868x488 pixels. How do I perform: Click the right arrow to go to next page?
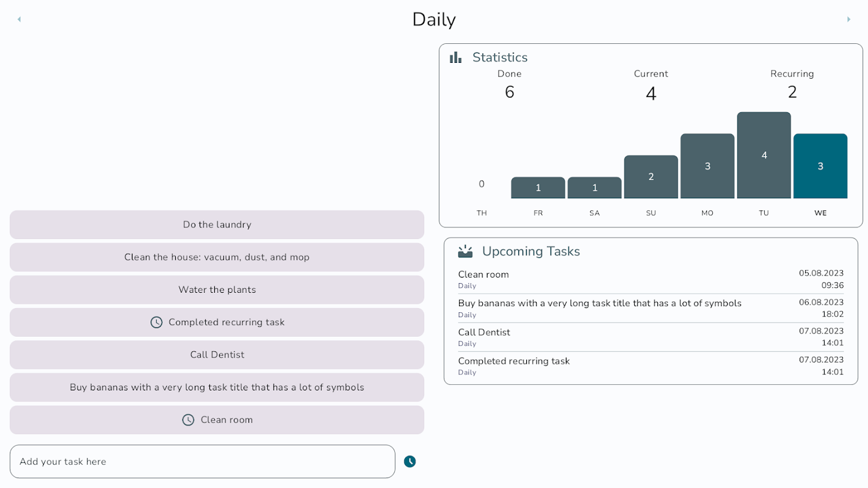click(x=848, y=20)
